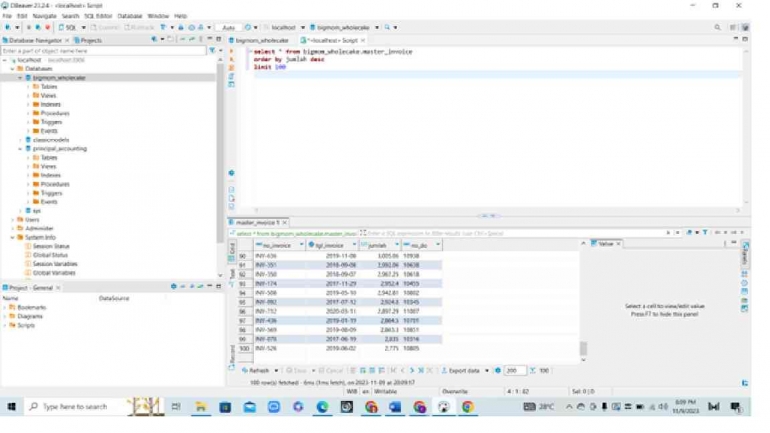
Task: Expand the Tables folder under bigmom_wholecake
Action: click(28, 86)
